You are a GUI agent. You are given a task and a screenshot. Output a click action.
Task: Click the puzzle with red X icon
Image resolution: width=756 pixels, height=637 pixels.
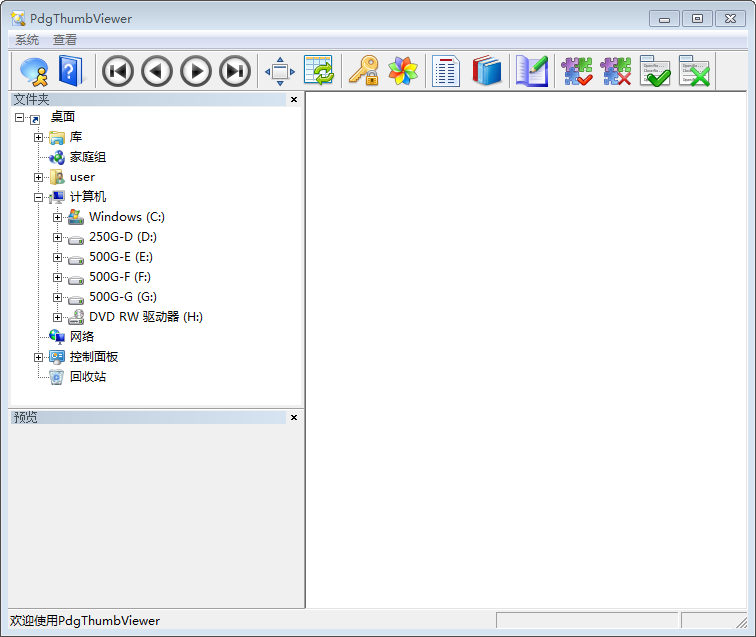coord(616,71)
